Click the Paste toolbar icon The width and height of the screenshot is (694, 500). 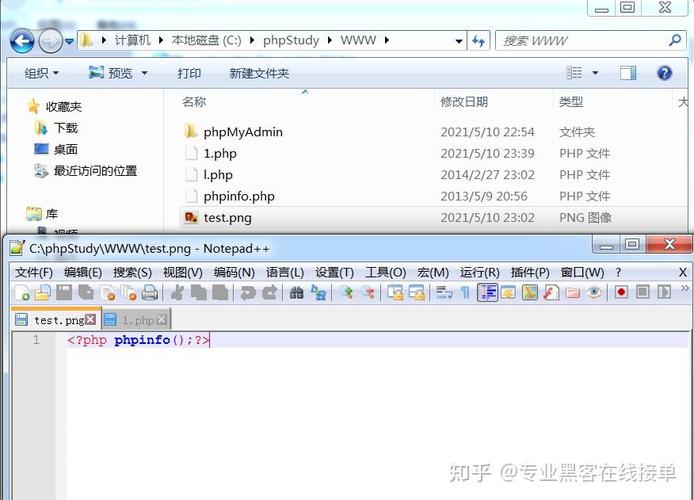pos(220,293)
